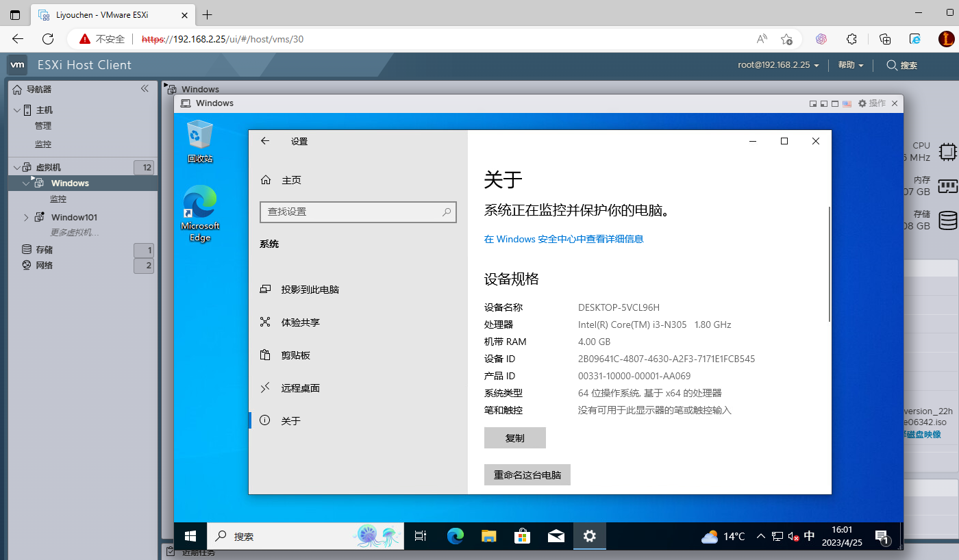Collapse the 主机 tree node
The width and height of the screenshot is (959, 560).
click(x=17, y=110)
